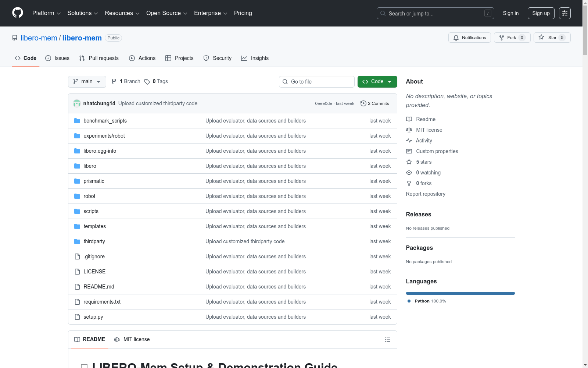Click the folder icon next to thirdparty
Screen dimensions: 588x368
point(77,241)
